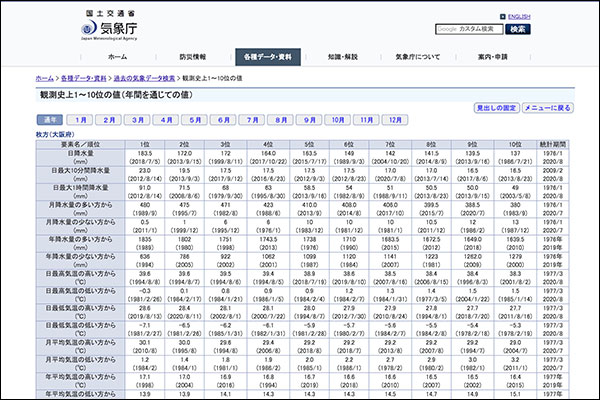This screenshot has width=600, height=400.
Task: Click the 枚方(大阪府) station label
Action: (x=55, y=134)
